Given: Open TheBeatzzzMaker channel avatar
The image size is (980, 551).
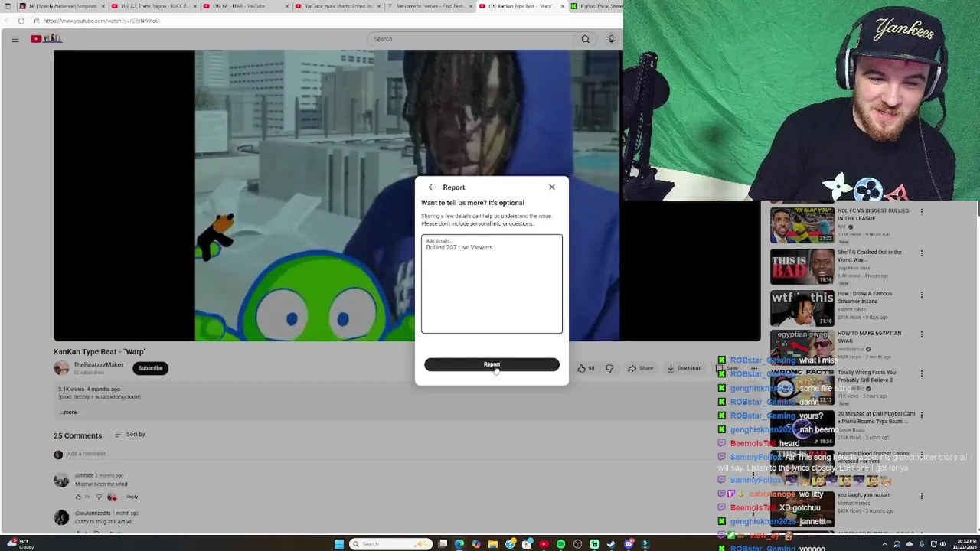Looking at the screenshot, I should 61,368.
